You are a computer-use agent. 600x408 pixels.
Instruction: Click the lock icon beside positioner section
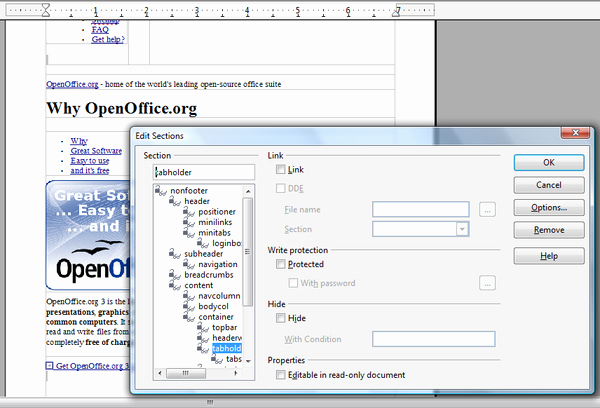[x=189, y=211]
